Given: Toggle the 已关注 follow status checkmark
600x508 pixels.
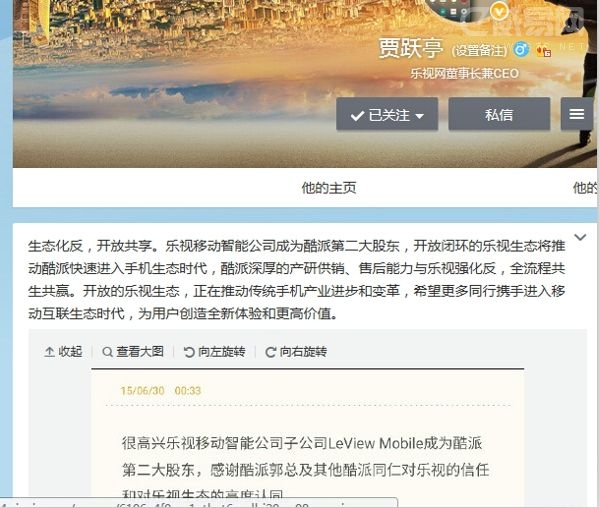Looking at the screenshot, I should click(357, 116).
